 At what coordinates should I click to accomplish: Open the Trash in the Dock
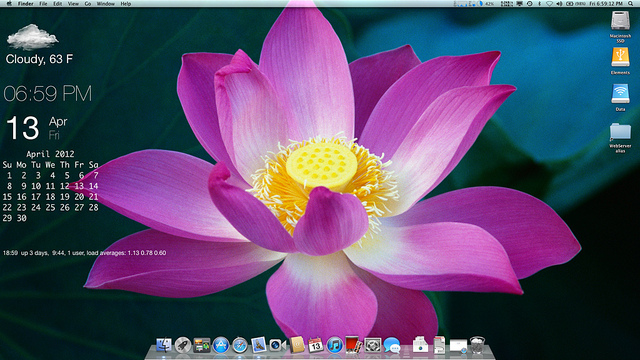(477, 345)
